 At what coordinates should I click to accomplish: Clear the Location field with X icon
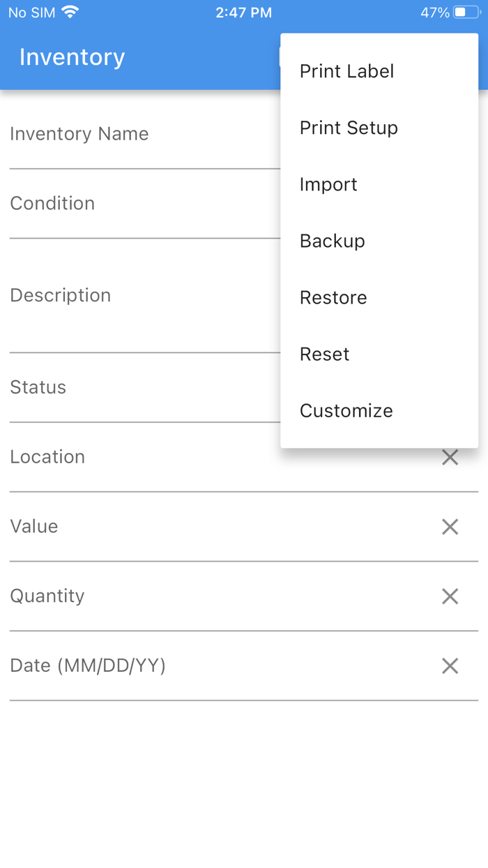pos(450,458)
